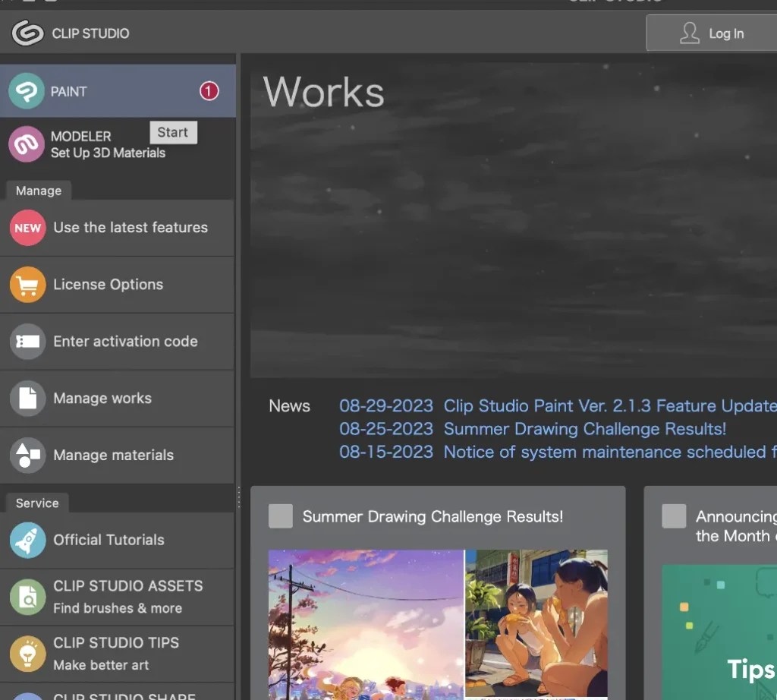777x700 pixels.
Task: Open CLIP STUDIO SHARE at the list bottom
Action: tap(117, 692)
